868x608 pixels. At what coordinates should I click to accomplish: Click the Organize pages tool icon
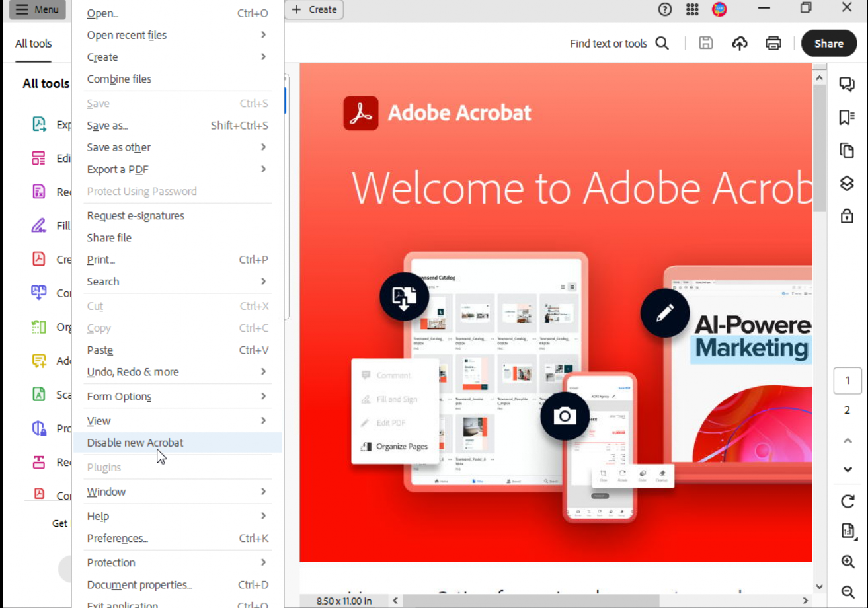coord(39,326)
